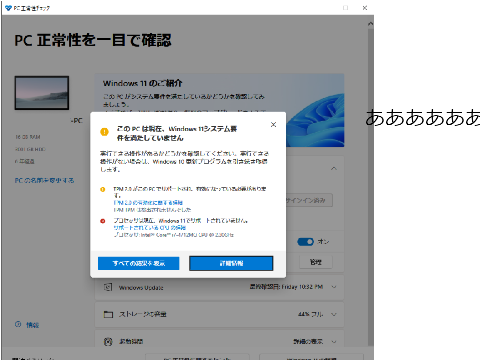Click the Manage button beside the dialog
Screen dimensions: 480x360
click(x=316, y=262)
